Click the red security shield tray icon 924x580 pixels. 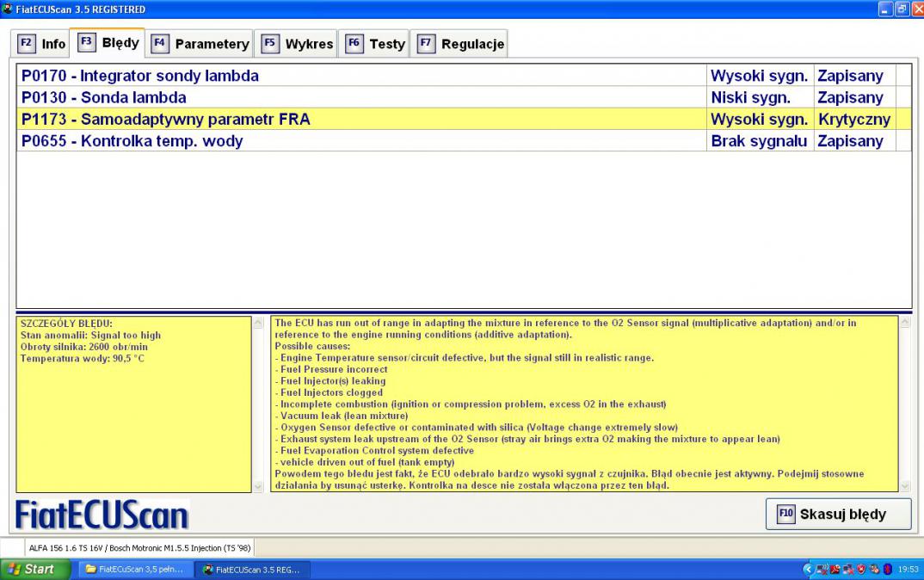(x=859, y=569)
